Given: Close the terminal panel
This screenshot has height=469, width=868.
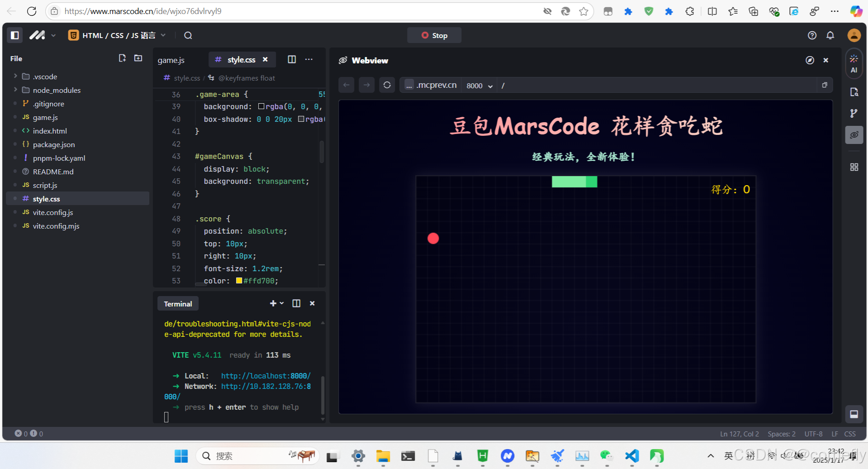Looking at the screenshot, I should pyautogui.click(x=312, y=303).
